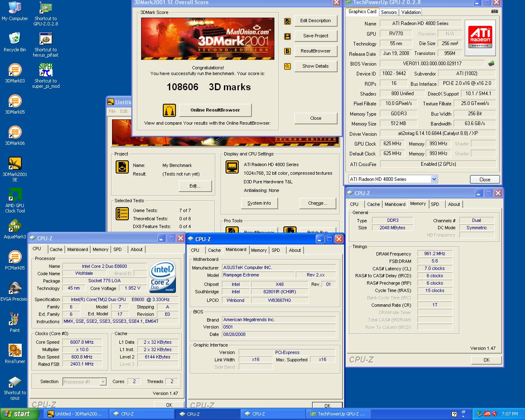
Task: Open 3DMark2001 SE desktop shortcut
Action: click(15, 169)
